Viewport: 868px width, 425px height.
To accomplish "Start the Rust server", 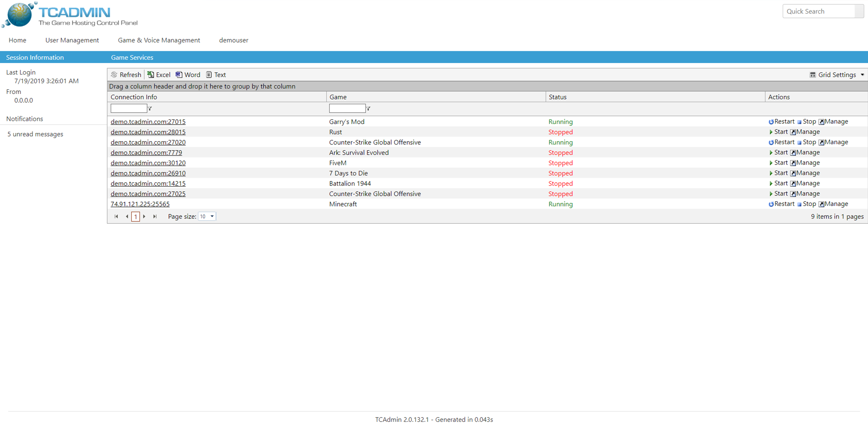I will [x=778, y=132].
